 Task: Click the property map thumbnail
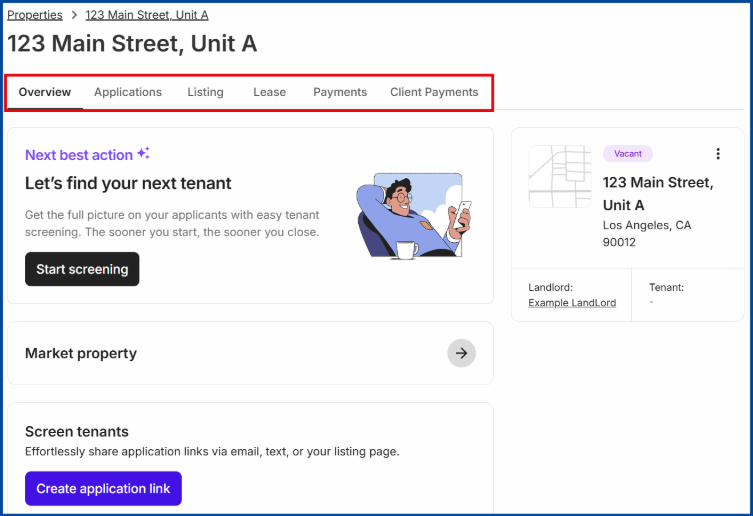point(560,178)
